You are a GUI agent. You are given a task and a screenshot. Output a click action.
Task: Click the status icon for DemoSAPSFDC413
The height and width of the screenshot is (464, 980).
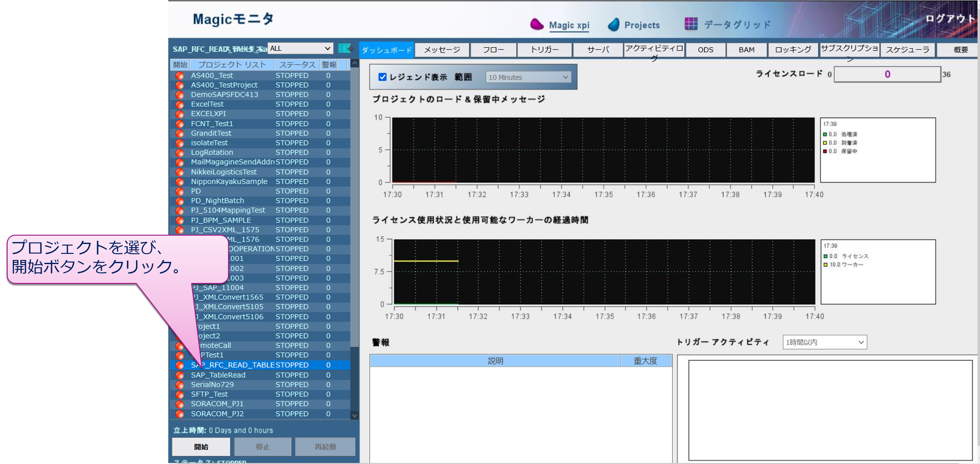179,95
